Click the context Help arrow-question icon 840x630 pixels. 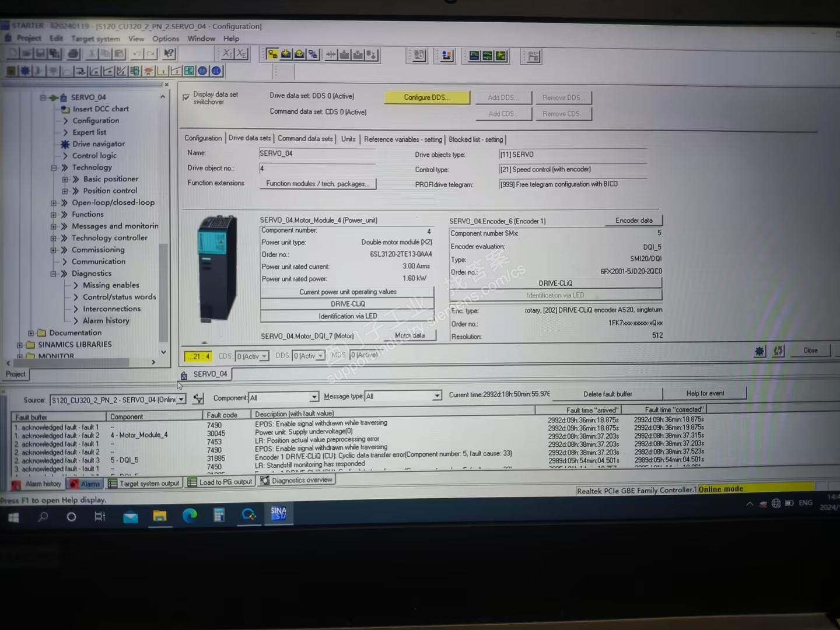[169, 54]
